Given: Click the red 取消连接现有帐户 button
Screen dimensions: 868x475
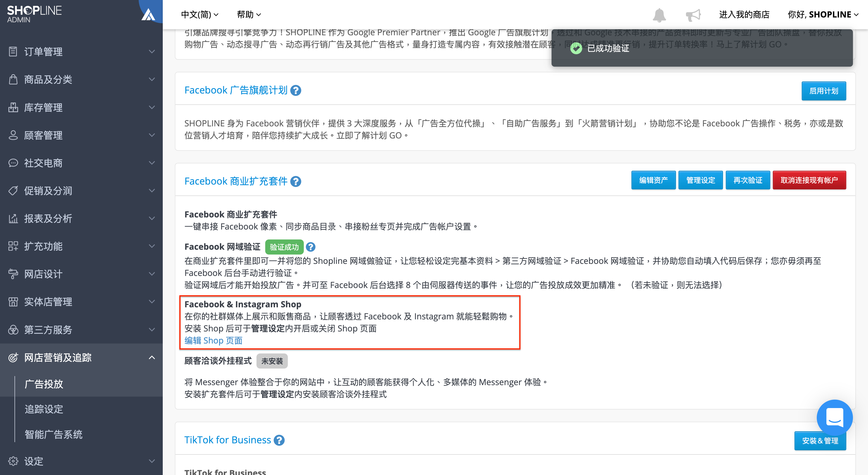Looking at the screenshot, I should click(809, 180).
